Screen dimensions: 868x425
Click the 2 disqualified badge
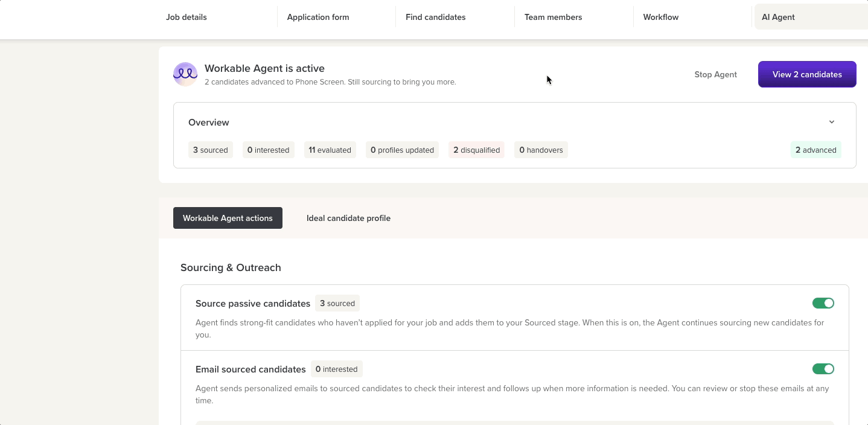click(476, 150)
